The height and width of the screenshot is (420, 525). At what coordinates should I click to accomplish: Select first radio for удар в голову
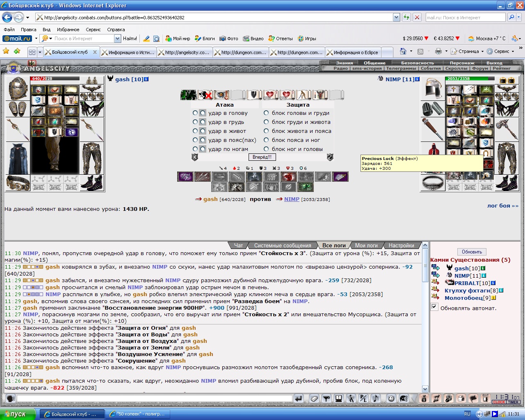(x=195, y=113)
